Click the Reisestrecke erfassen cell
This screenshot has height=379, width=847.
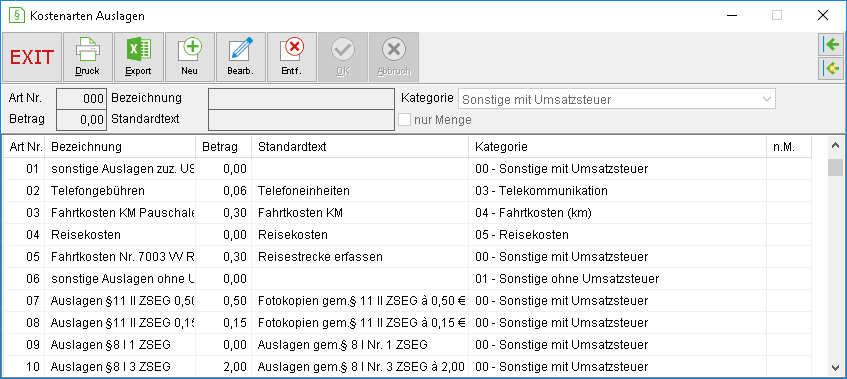click(360, 257)
